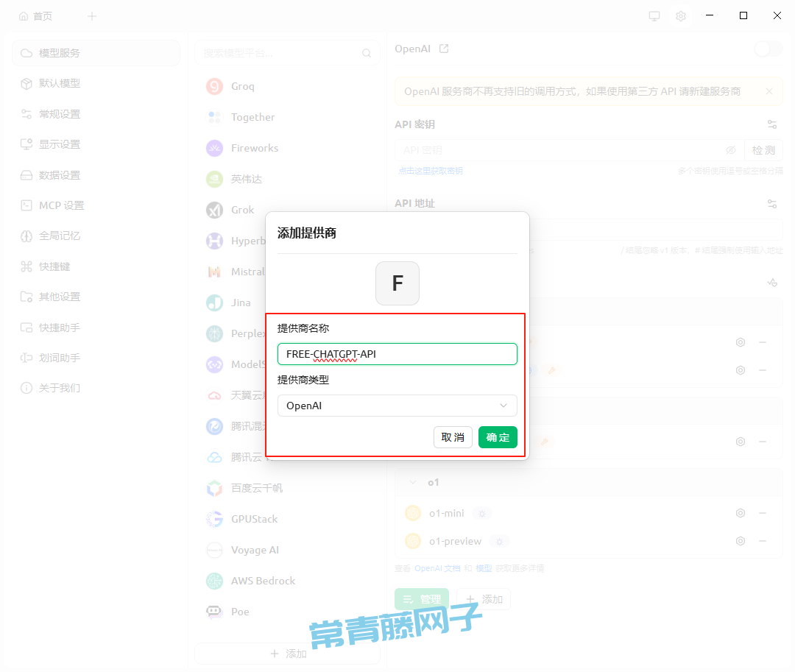
Task: Open the 首页 home tab
Action: click(x=35, y=16)
